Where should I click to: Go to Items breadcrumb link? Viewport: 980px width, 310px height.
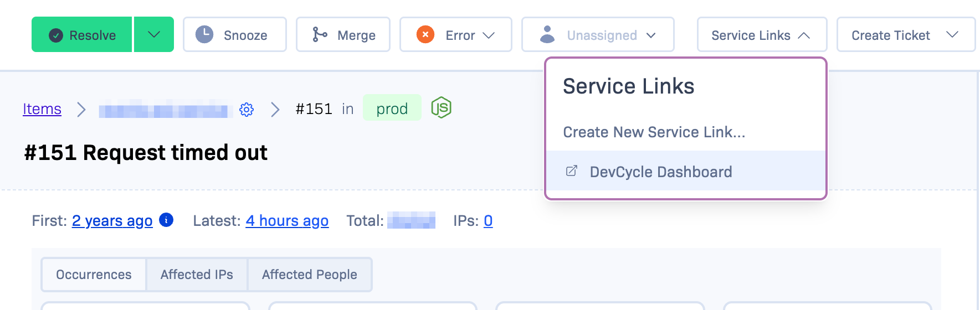tap(42, 109)
